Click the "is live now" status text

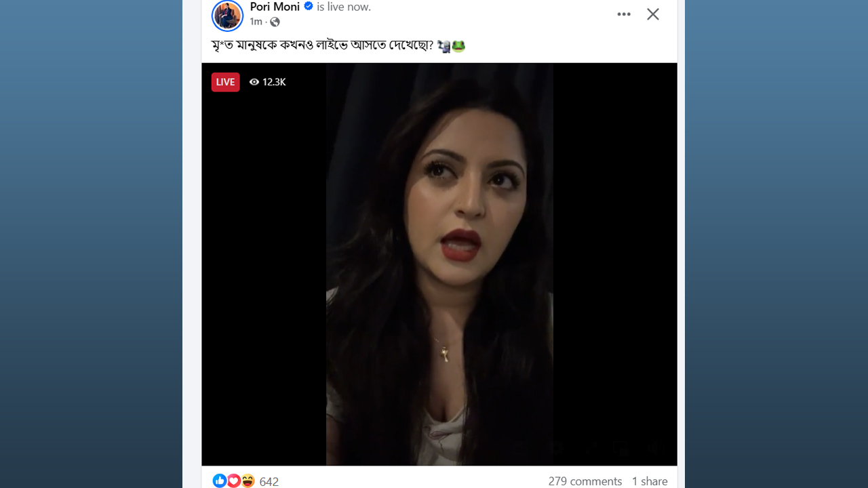coord(344,7)
